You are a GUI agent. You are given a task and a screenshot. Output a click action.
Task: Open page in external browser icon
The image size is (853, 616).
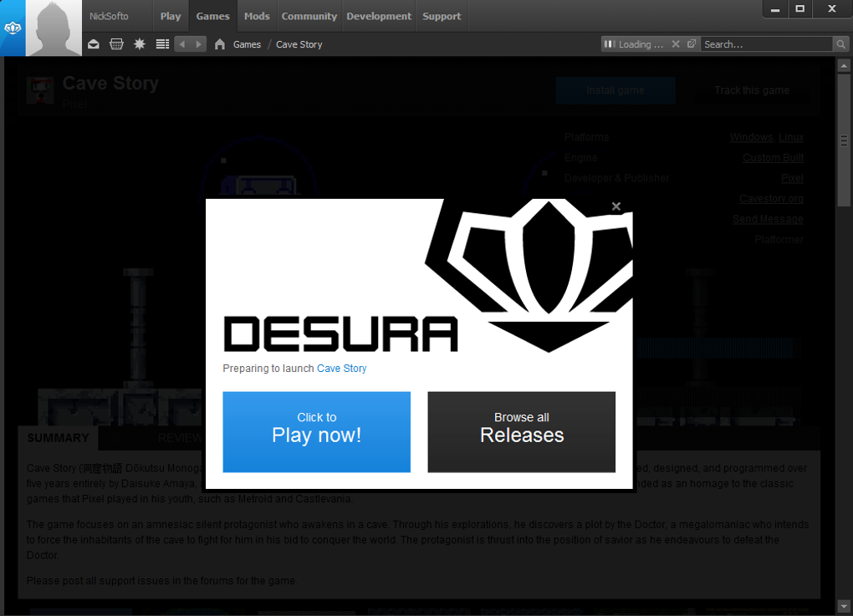[x=692, y=44]
